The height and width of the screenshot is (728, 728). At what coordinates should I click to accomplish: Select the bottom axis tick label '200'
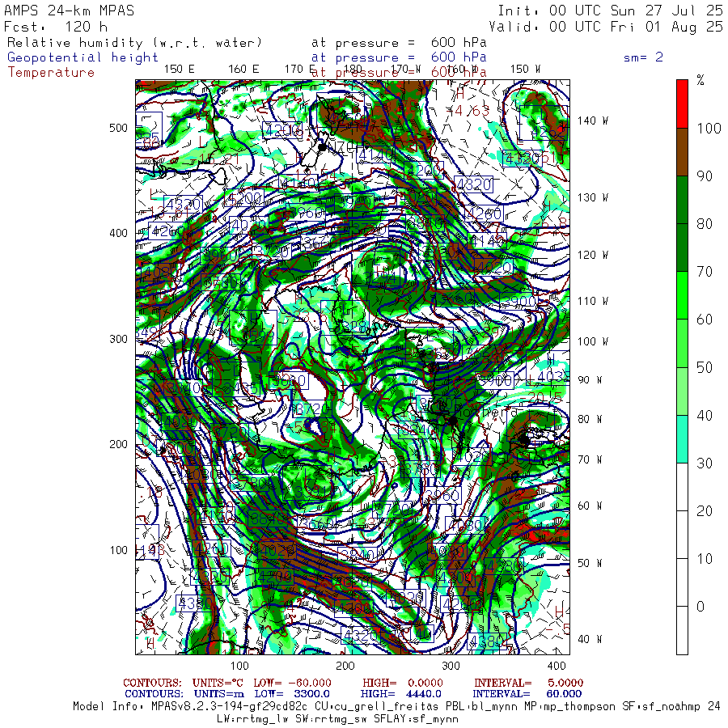[345, 666]
